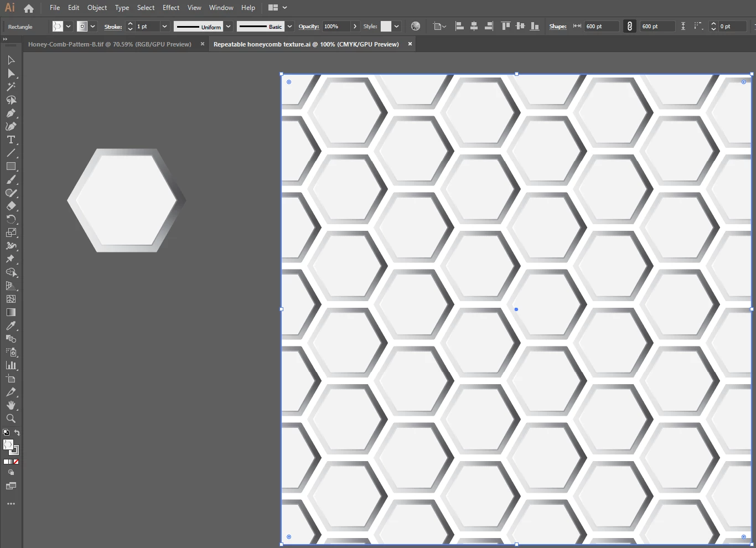This screenshot has height=548, width=756.
Task: Select the Shaper tool
Action: point(11,193)
